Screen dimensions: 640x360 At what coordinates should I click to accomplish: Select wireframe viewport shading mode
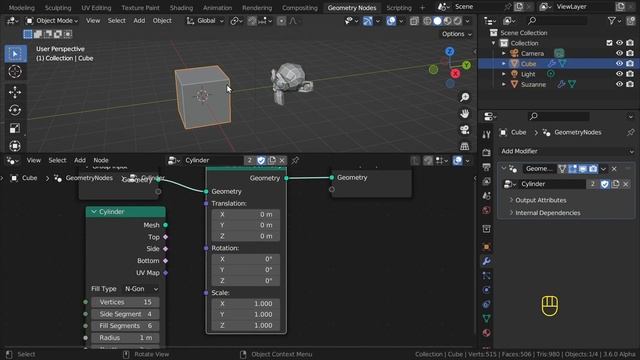[x=427, y=21]
